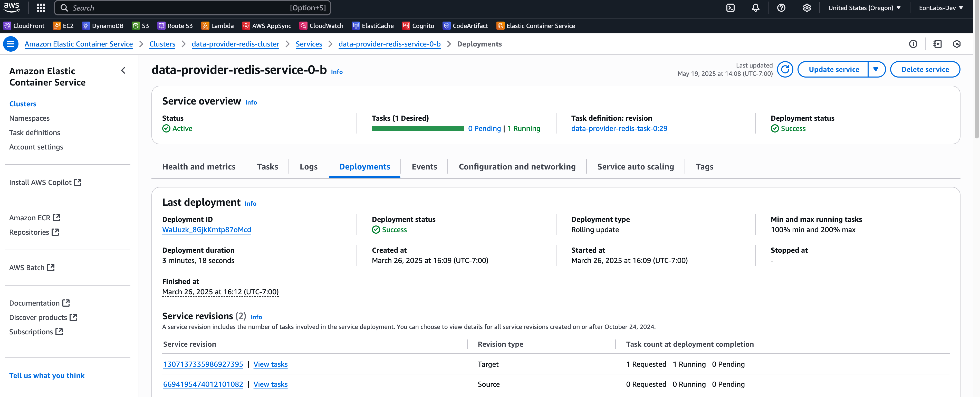
Task: Launch CloudShell from the top bar
Action: point(730,8)
